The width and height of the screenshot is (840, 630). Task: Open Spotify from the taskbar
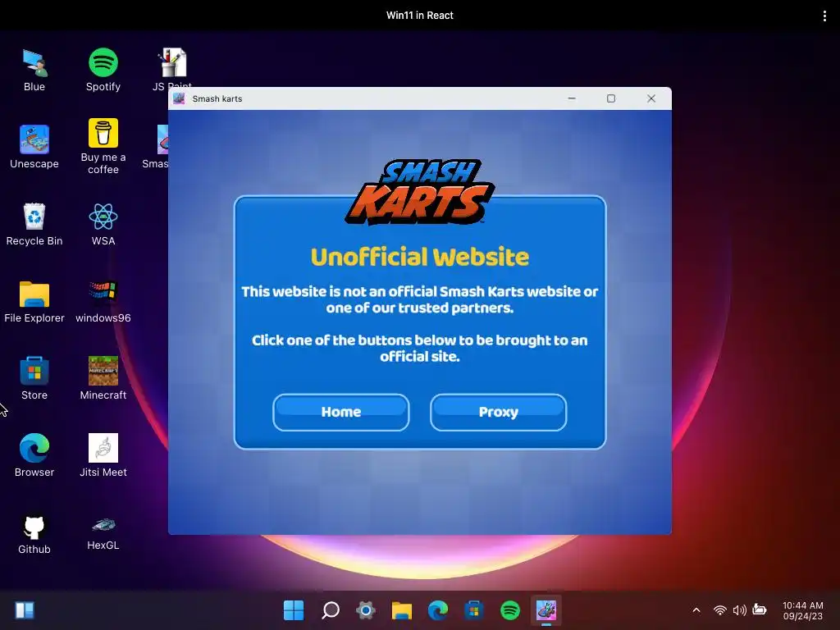[510, 610]
